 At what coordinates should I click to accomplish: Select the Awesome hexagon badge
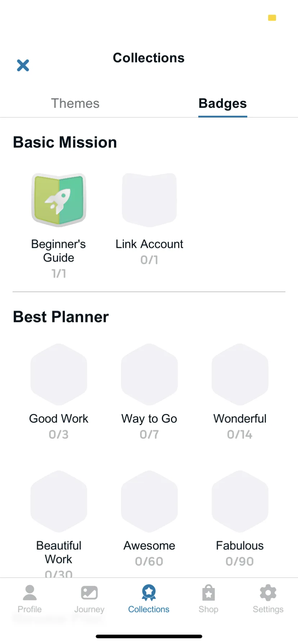(149, 501)
